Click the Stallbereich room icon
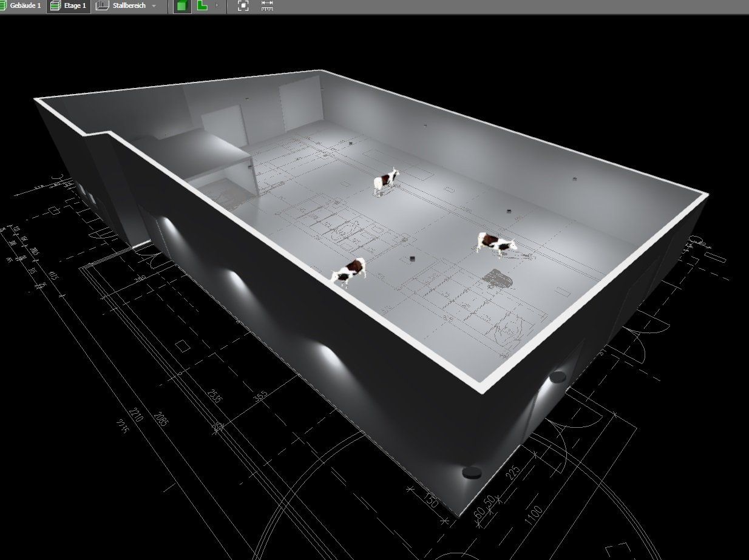Screen dimensions: 749x560 (103, 6)
